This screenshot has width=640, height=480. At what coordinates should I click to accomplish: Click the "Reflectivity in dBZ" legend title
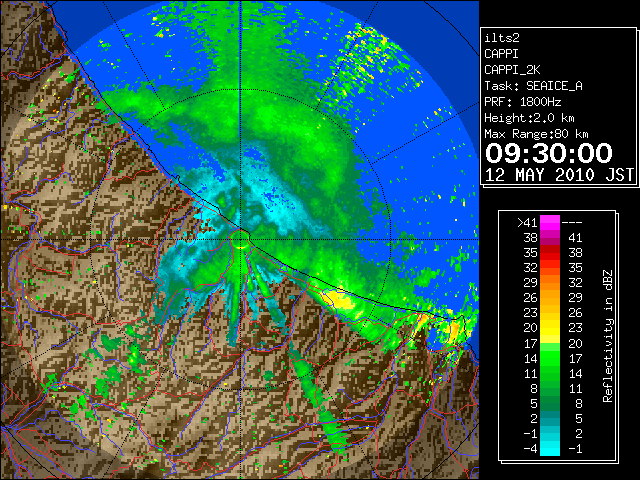coord(608,336)
